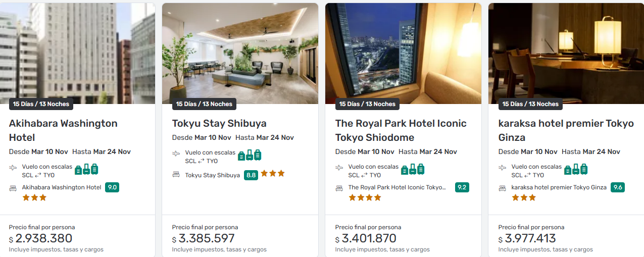
Task: Click the airplane icon on Royal Park card
Action: point(339,168)
